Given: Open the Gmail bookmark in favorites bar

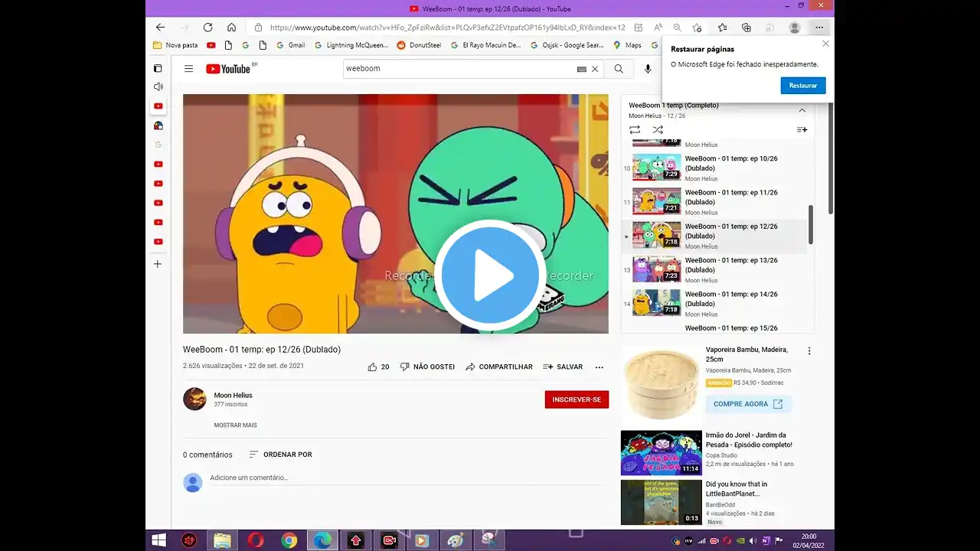Looking at the screenshot, I should tap(290, 45).
